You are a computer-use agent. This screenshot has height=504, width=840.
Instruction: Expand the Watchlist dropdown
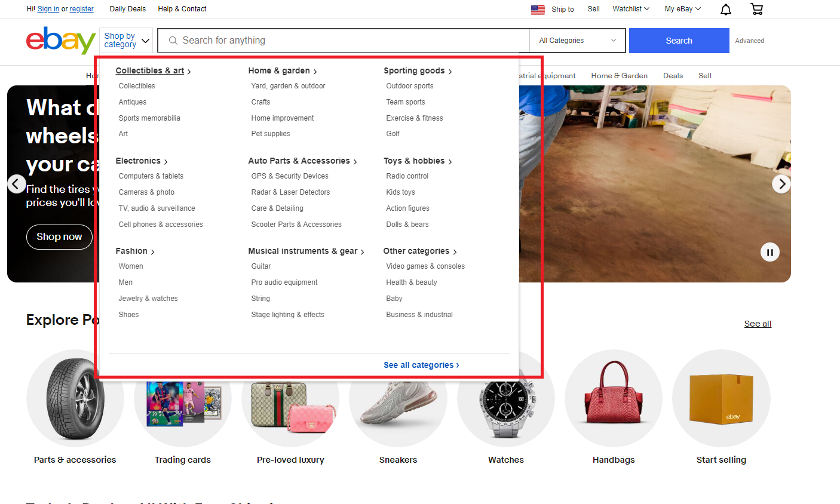click(x=631, y=9)
